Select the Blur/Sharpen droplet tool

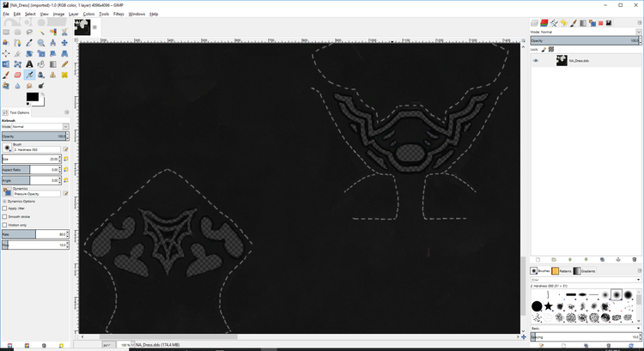tap(18, 85)
